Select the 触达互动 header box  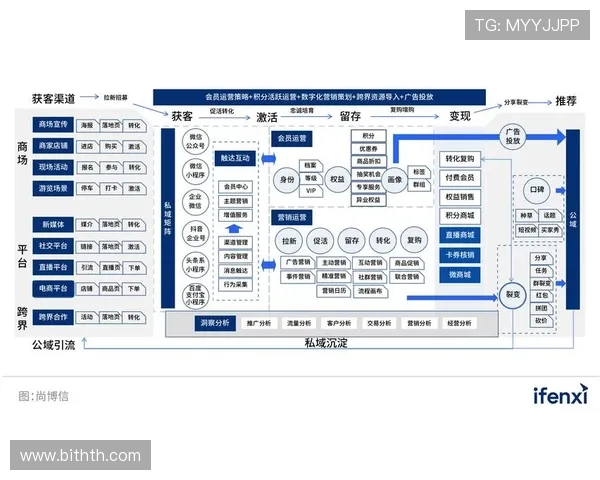point(236,158)
